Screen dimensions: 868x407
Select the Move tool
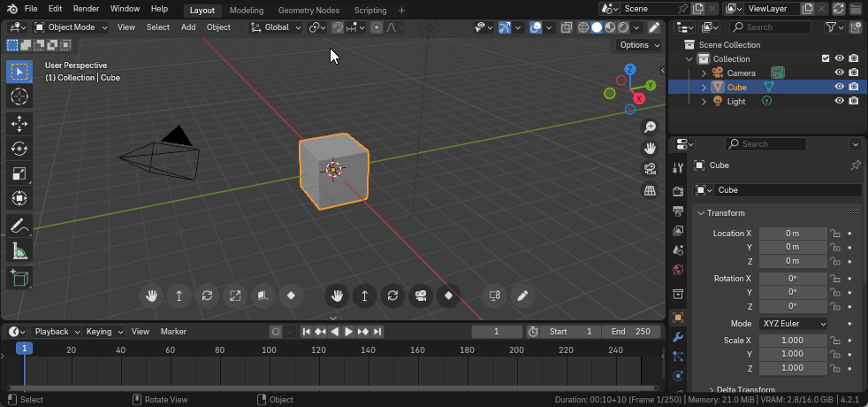click(x=19, y=124)
